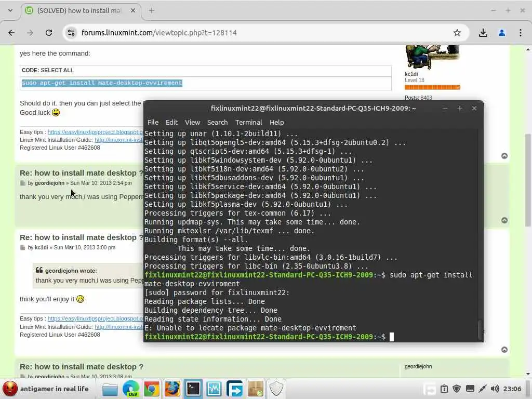Launch Edge Dev from the taskbar
Viewport: 532px width, 399px height.
click(x=130, y=389)
